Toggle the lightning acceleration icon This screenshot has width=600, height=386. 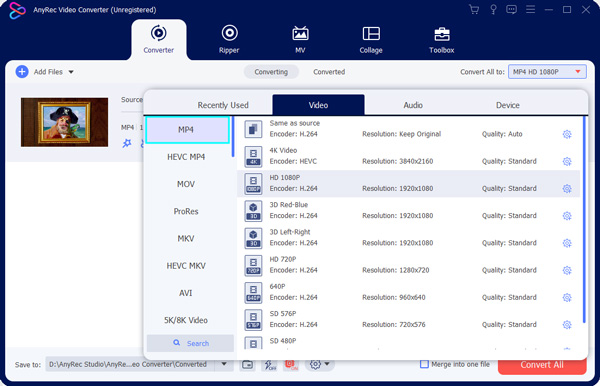[269, 364]
